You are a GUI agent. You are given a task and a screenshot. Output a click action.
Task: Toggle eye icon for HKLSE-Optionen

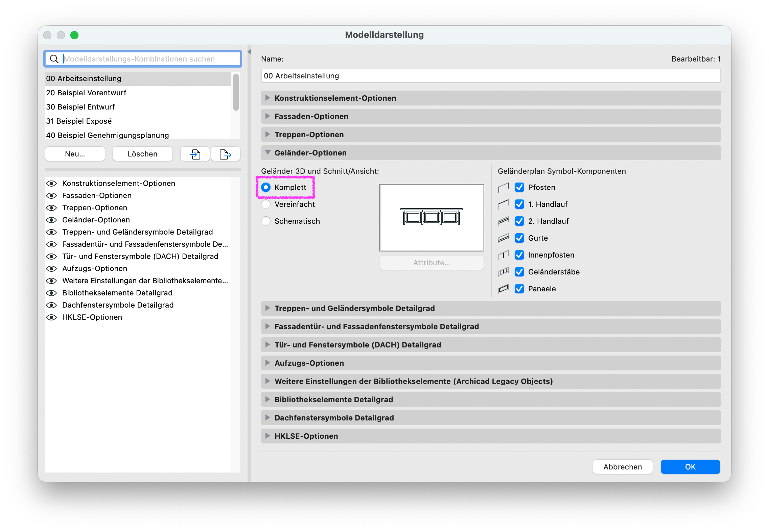click(x=51, y=317)
